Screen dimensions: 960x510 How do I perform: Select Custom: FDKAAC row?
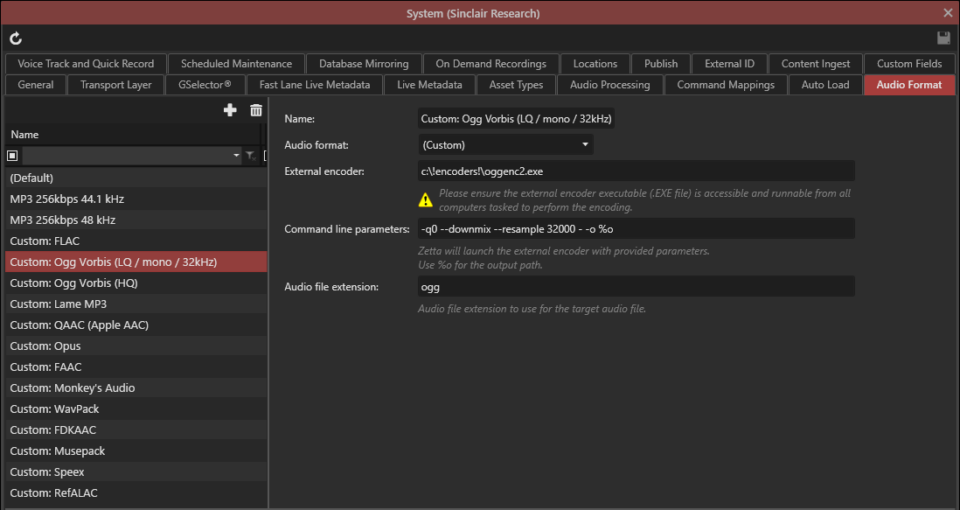(136, 430)
